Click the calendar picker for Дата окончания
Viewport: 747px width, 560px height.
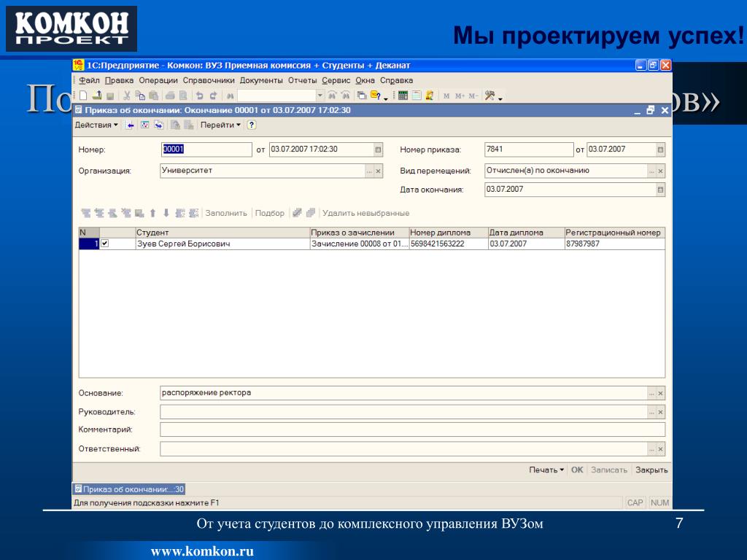point(660,190)
